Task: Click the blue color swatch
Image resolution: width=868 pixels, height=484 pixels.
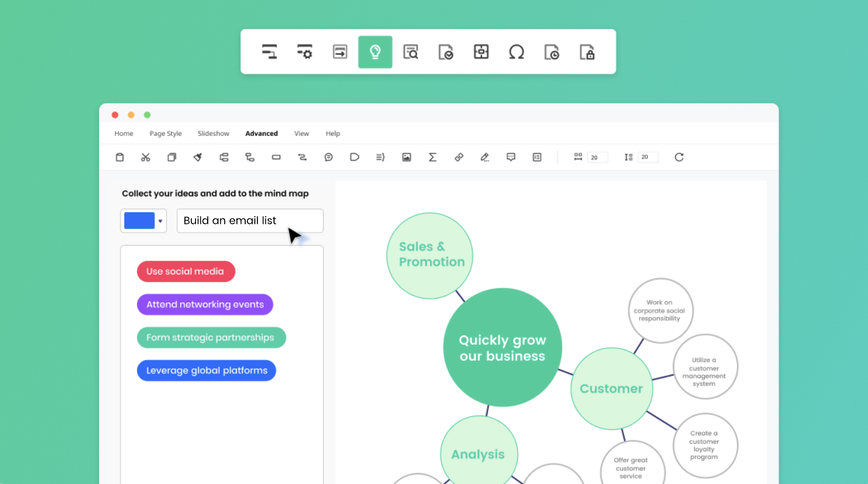Action: point(139,221)
